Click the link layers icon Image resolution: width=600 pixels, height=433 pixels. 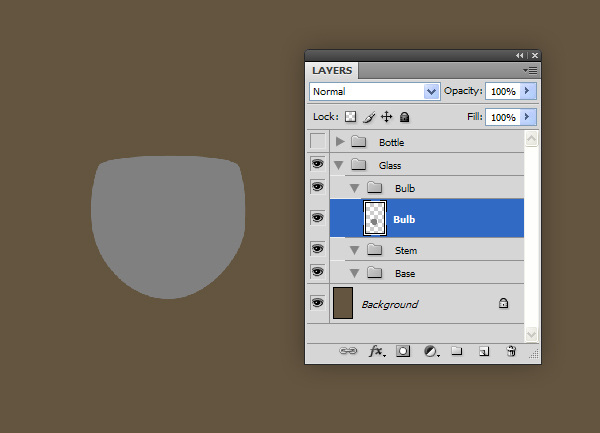(x=348, y=351)
